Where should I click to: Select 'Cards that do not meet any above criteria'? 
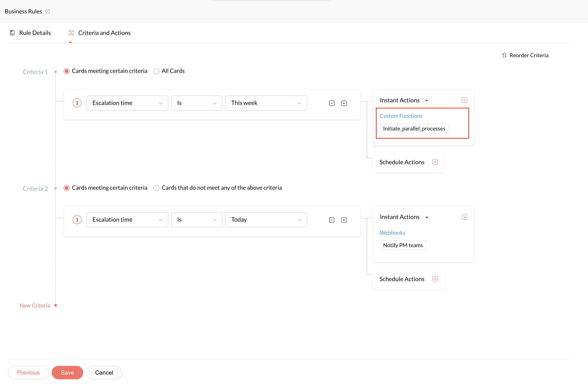(156, 188)
